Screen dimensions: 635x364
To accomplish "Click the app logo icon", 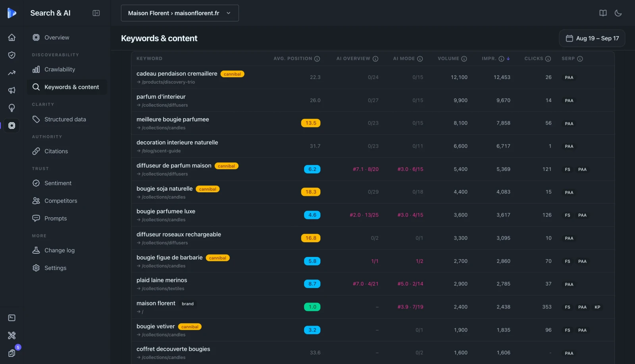I will (12, 13).
